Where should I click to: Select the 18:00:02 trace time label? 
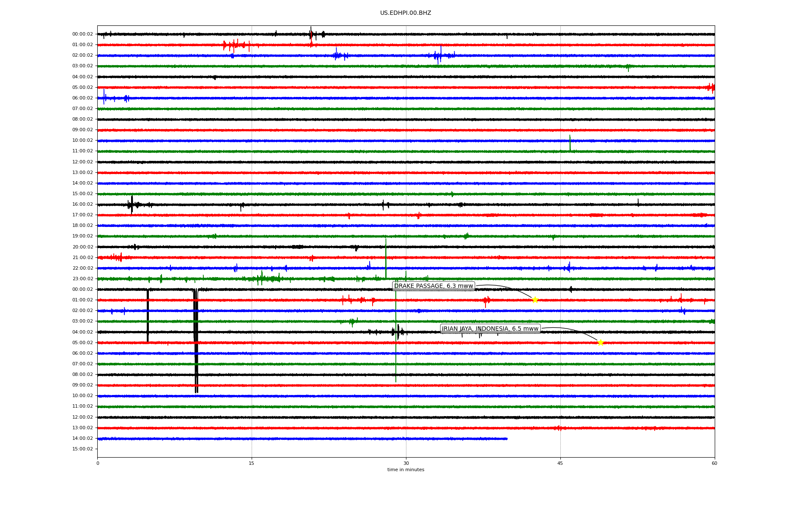[82, 226]
